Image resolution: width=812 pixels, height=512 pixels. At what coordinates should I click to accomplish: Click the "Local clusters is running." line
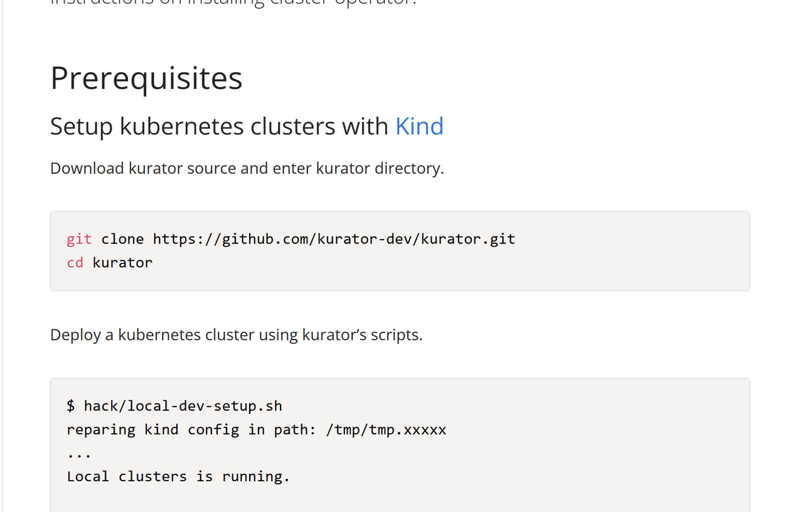coord(178,476)
